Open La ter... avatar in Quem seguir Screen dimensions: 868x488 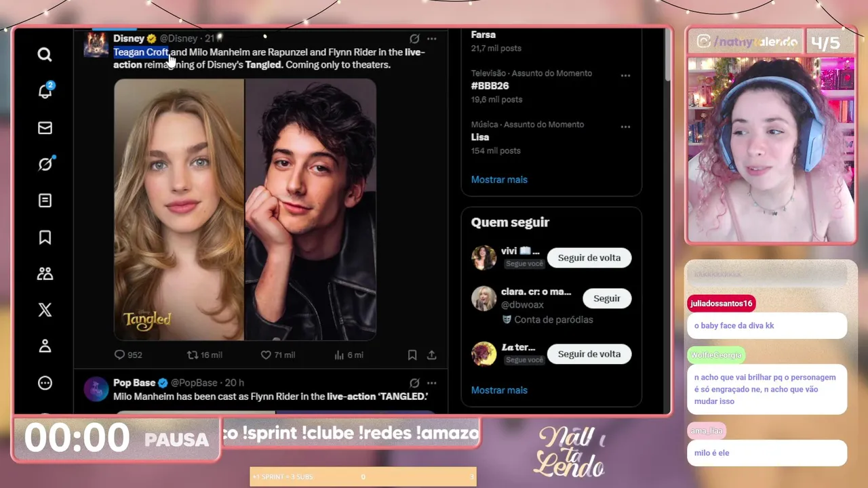click(x=484, y=354)
